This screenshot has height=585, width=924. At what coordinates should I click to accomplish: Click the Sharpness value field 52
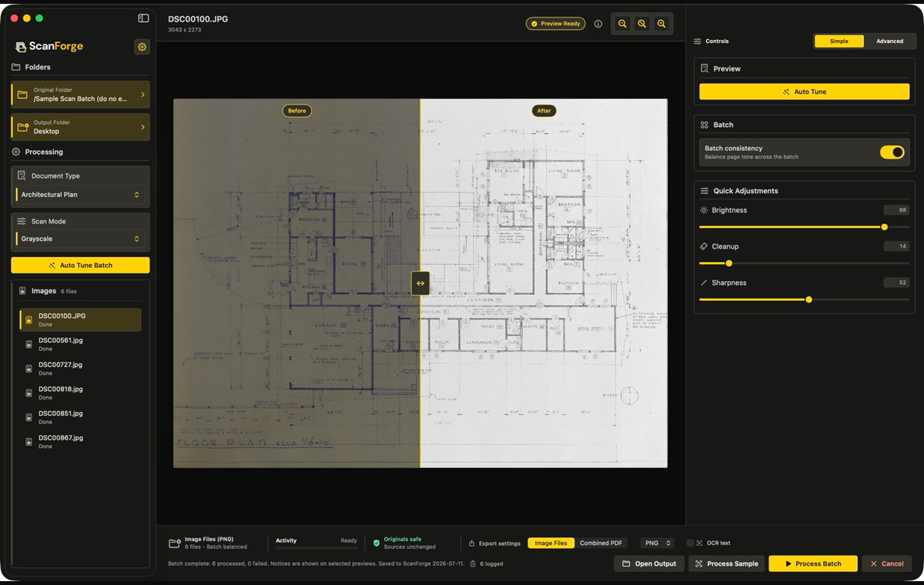click(x=896, y=282)
